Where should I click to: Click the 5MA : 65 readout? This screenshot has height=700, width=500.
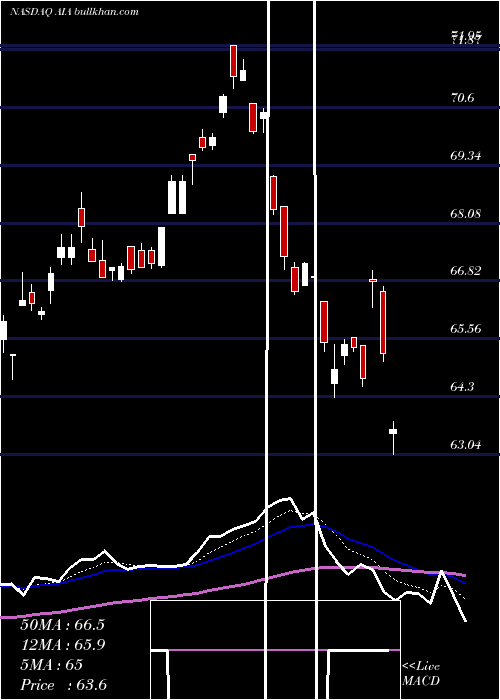point(52,665)
